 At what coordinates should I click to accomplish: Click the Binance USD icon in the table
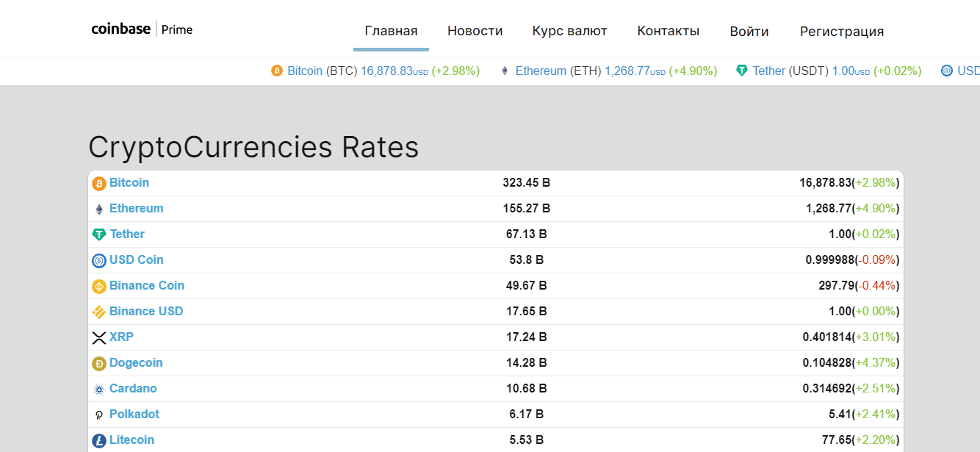pyautogui.click(x=99, y=312)
